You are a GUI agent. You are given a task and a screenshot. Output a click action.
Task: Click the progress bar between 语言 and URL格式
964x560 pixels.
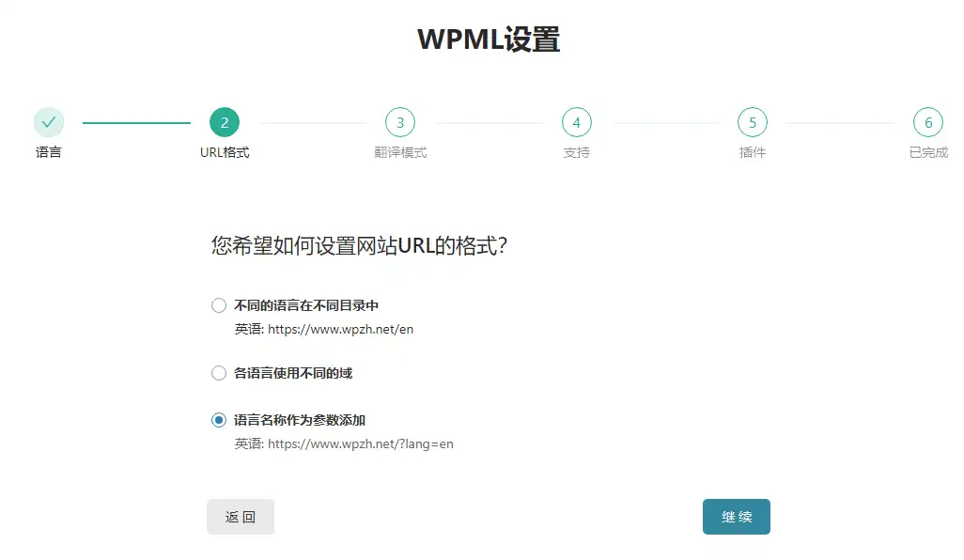click(136, 121)
